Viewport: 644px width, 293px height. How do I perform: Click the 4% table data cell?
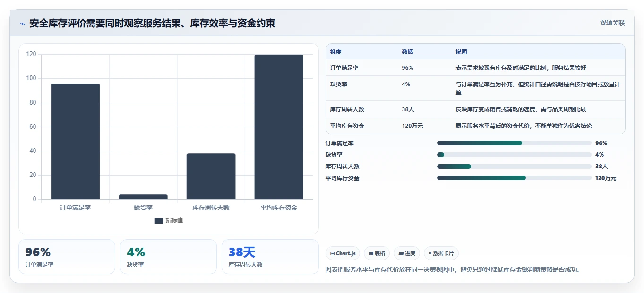point(406,84)
